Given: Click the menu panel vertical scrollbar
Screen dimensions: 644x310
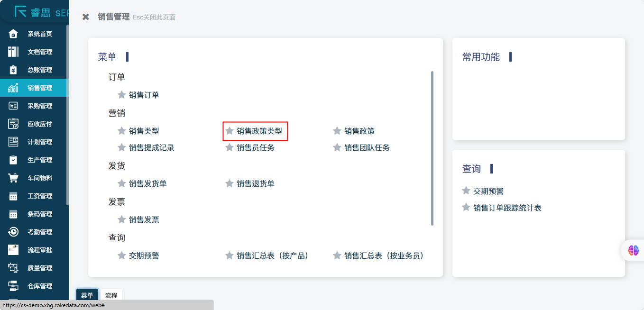Looking at the screenshot, I should (432, 148).
